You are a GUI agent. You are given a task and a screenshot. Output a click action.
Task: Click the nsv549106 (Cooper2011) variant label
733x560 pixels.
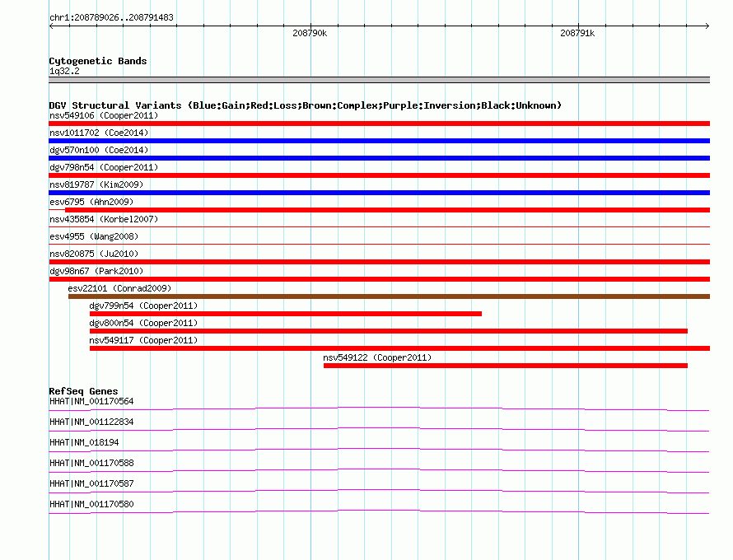(x=104, y=115)
